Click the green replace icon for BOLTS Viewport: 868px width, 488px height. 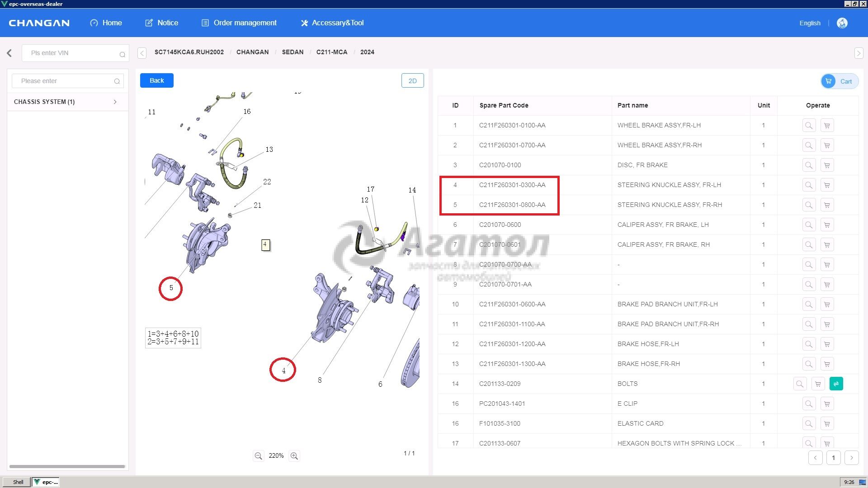coord(836,384)
